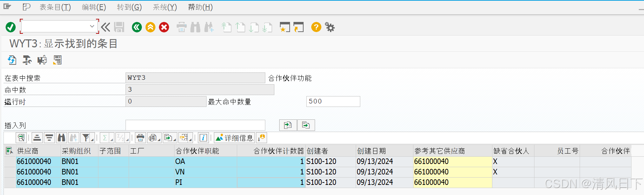Screen dimensions: 644x195
Task: Expand the Subtotals dropdown arrow
Action: tap(127, 139)
